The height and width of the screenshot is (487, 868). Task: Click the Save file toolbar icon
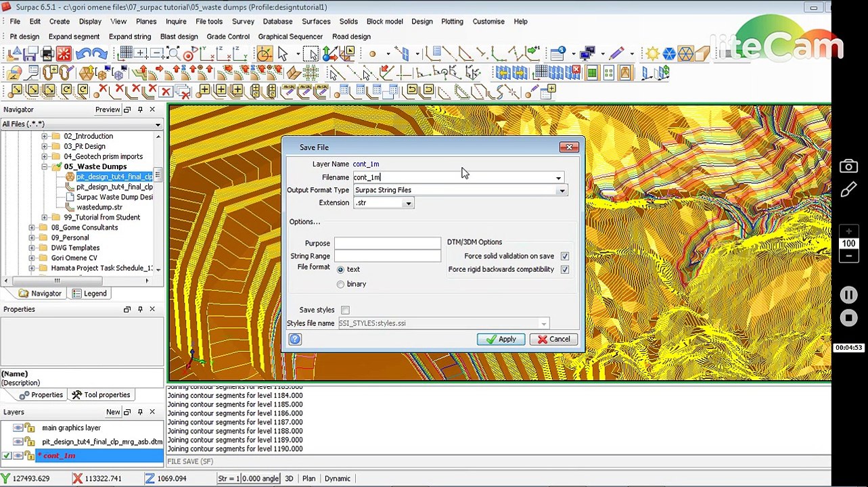click(30, 54)
